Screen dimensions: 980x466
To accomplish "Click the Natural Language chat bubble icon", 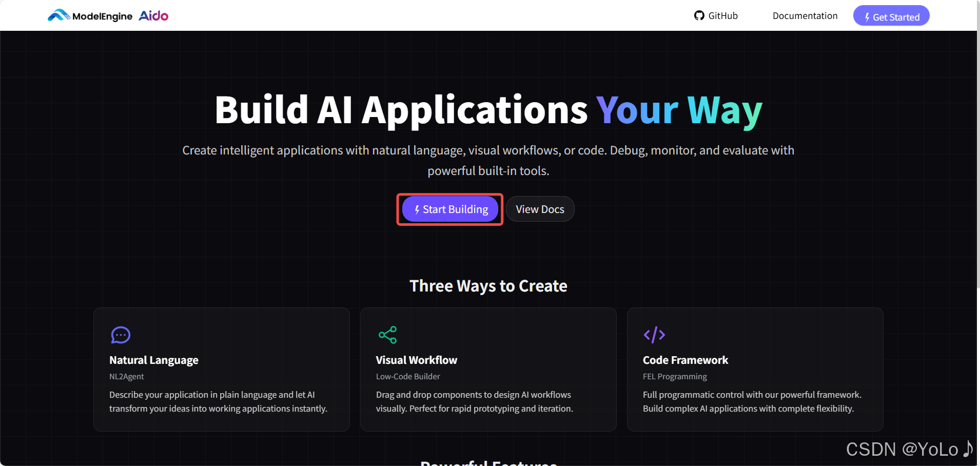I will click(x=121, y=335).
